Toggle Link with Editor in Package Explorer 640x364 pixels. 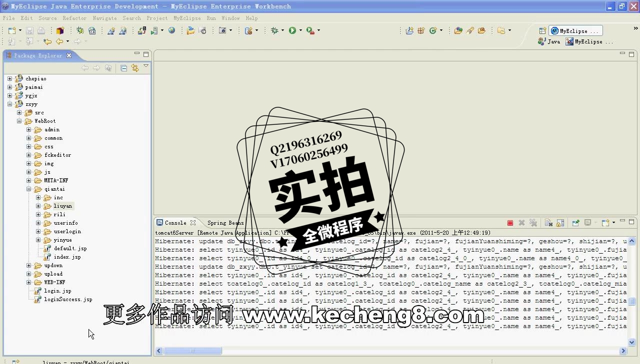[135, 68]
